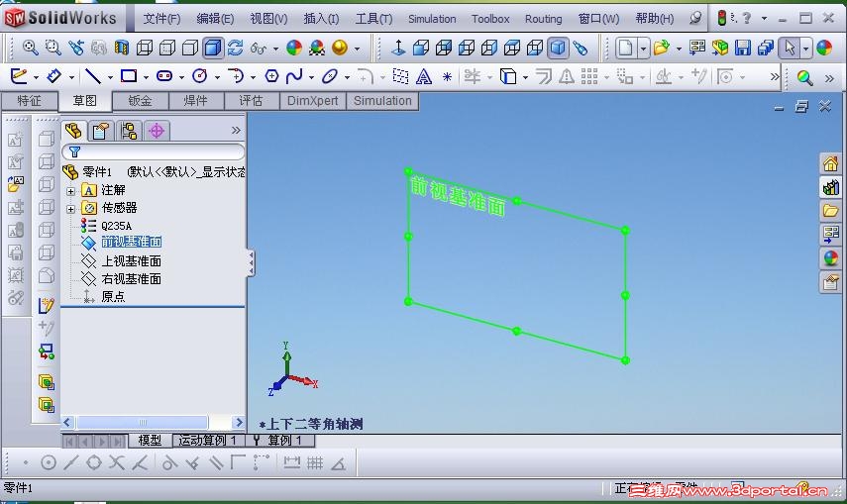This screenshot has height=504, width=847.
Task: Switch to the 钣金 command tab
Action: click(141, 101)
